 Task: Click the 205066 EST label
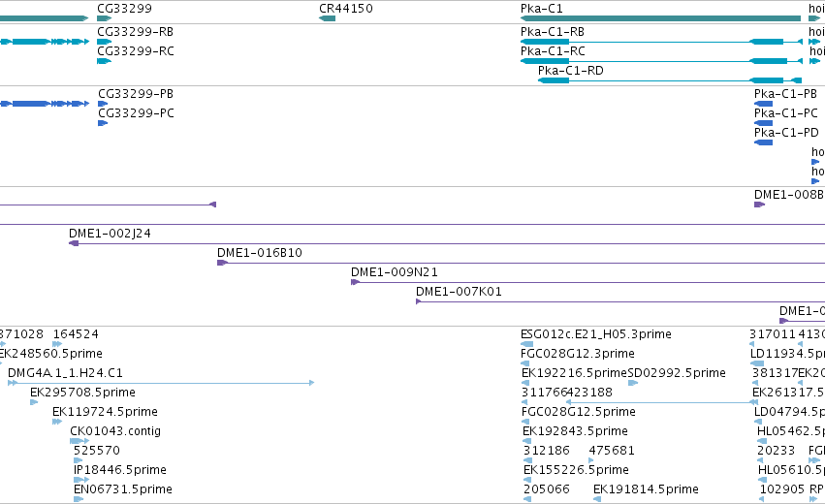point(546,489)
